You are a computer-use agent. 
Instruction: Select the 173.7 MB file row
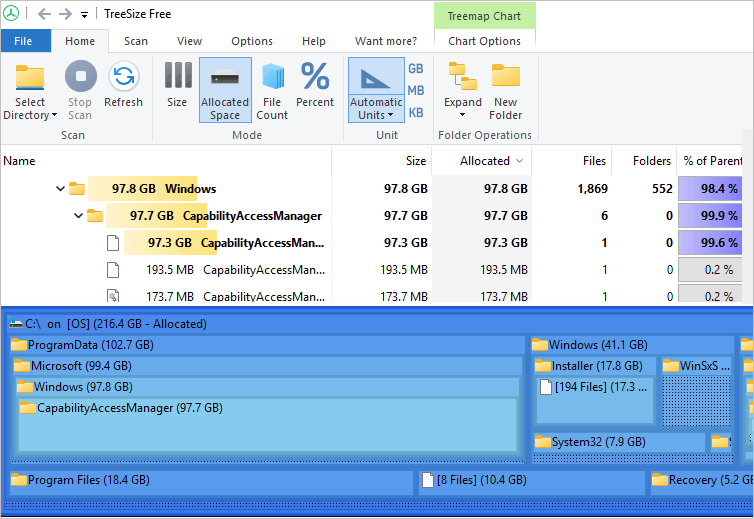(371, 294)
